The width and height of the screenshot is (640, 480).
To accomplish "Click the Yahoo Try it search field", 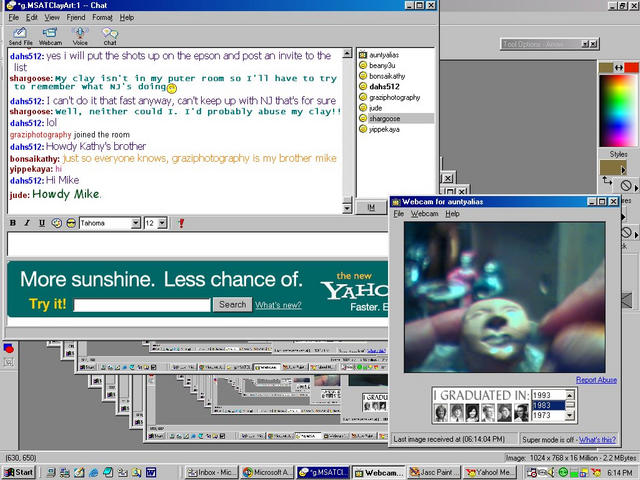I will click(142, 305).
